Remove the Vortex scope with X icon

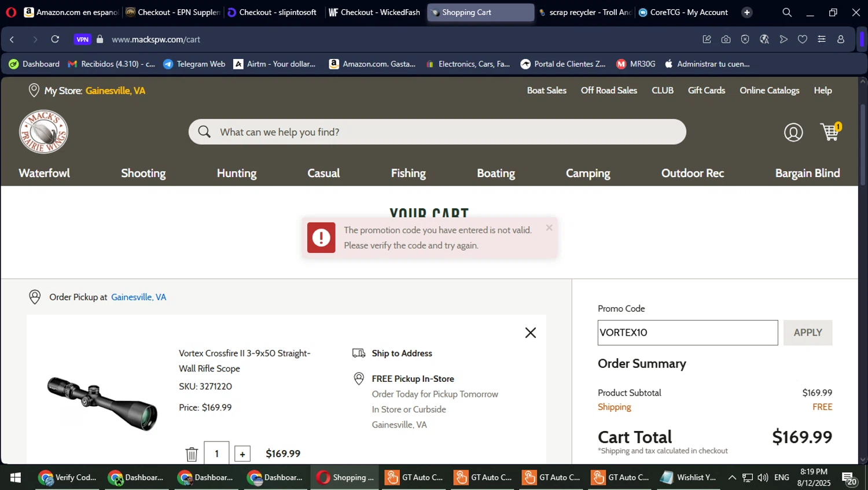531,333
